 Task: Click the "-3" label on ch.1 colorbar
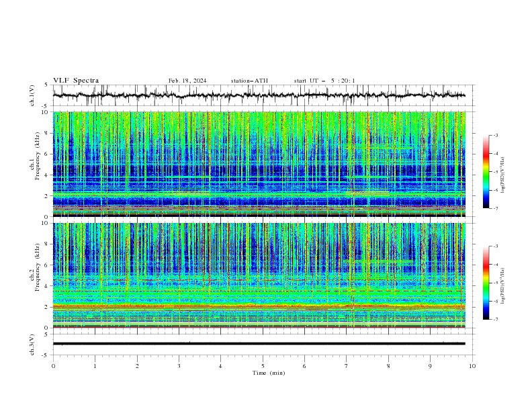496,135
